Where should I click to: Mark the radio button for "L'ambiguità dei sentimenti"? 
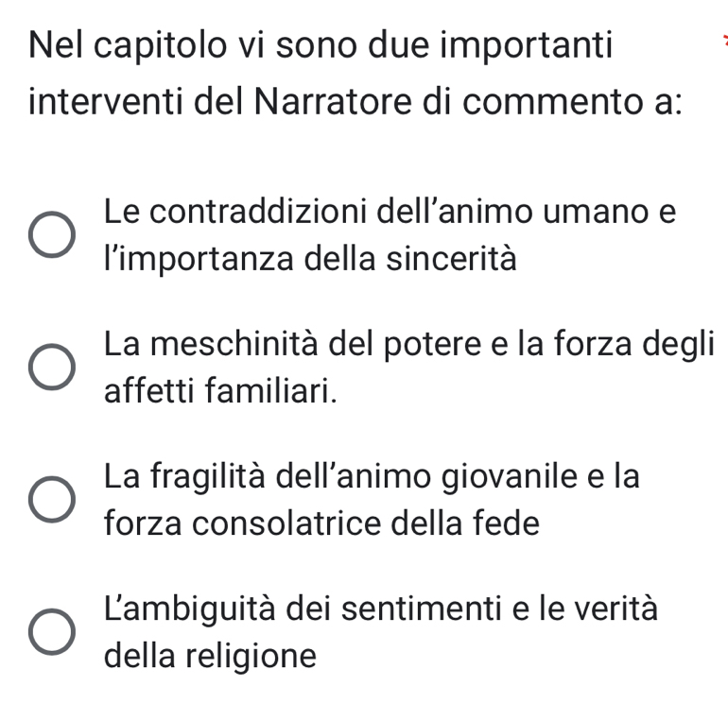point(51,632)
